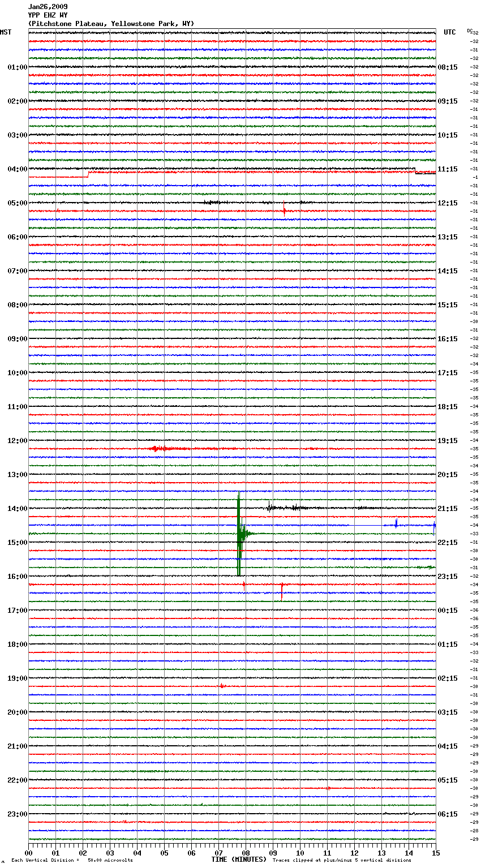Image resolution: width=481 pixels, height=868 pixels.
Task: Click minute 00 on the bottom time axis
Action: (28, 853)
